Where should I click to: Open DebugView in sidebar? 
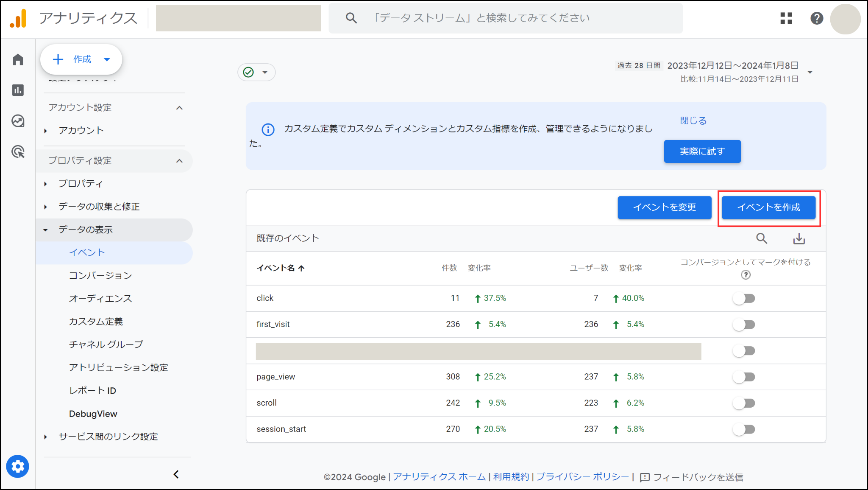click(x=93, y=414)
